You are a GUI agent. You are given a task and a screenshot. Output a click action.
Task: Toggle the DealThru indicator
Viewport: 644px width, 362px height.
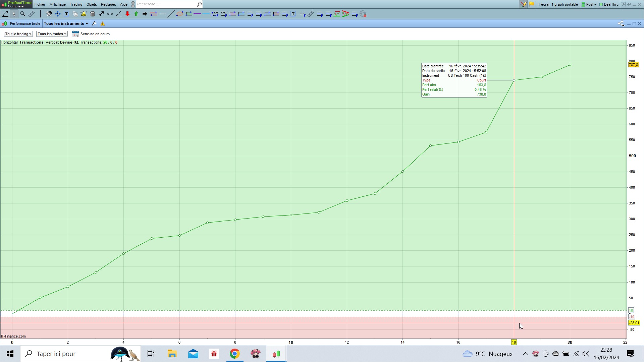[609, 4]
